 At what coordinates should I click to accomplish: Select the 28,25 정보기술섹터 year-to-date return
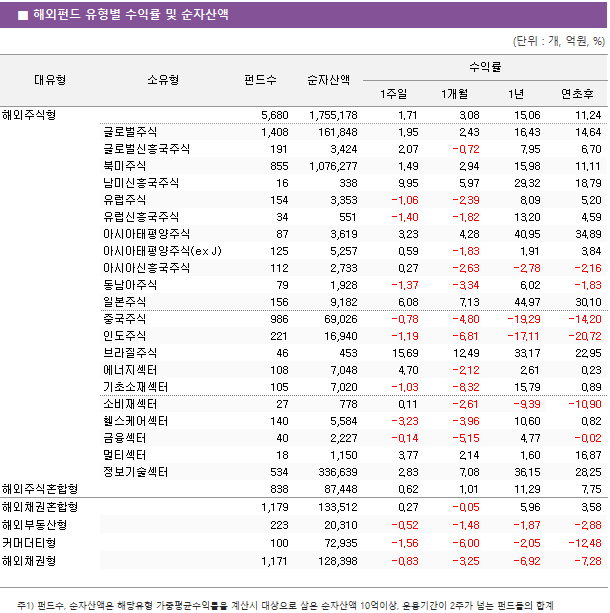(x=588, y=472)
